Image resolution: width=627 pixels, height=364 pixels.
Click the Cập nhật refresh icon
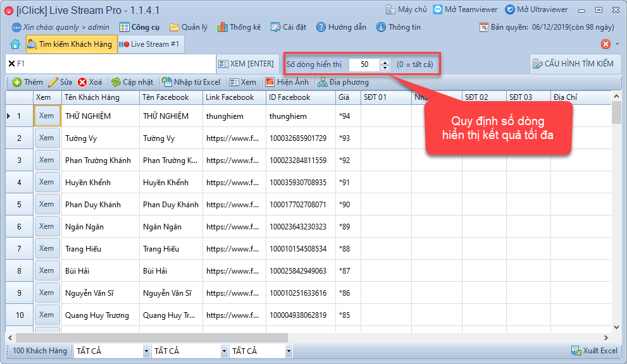116,82
